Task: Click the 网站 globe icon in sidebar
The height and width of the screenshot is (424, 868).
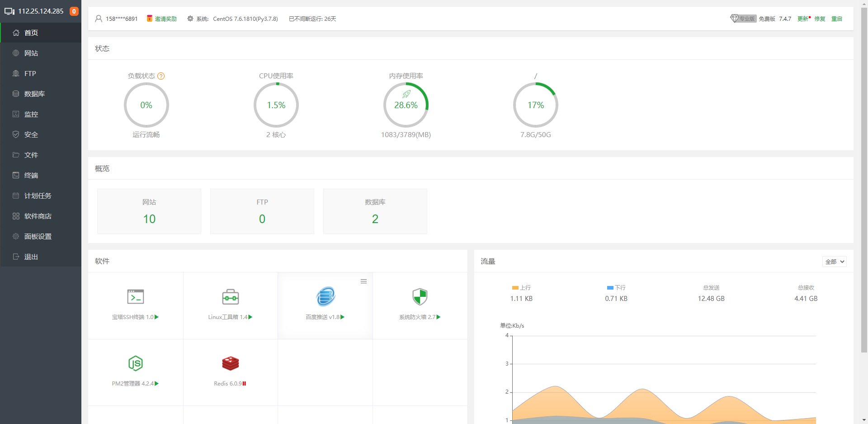Action: [16, 53]
